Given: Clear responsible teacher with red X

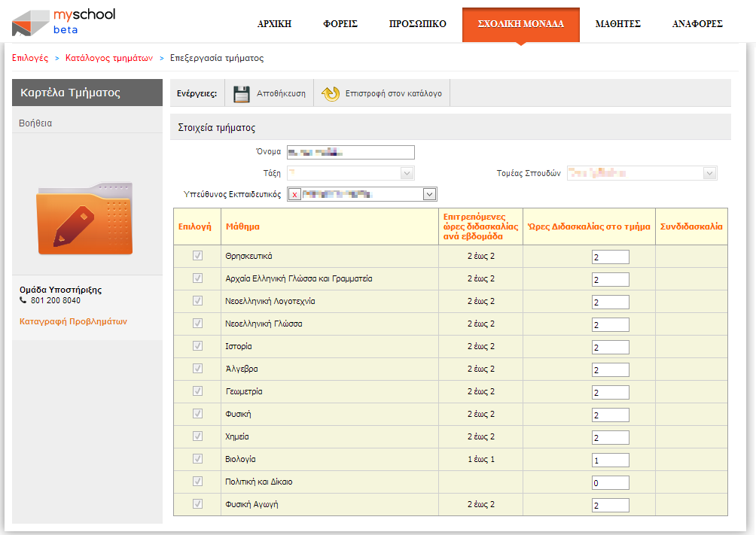Looking at the screenshot, I should tap(294, 195).
